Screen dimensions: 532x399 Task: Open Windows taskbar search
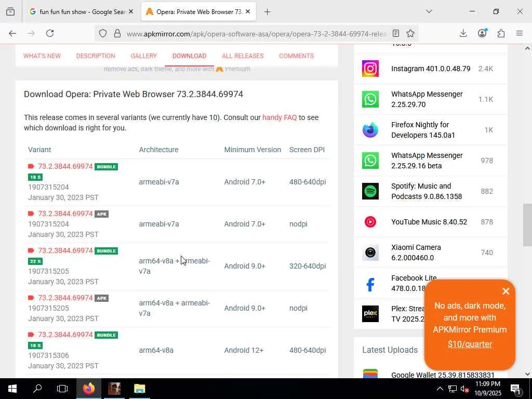[37, 389]
